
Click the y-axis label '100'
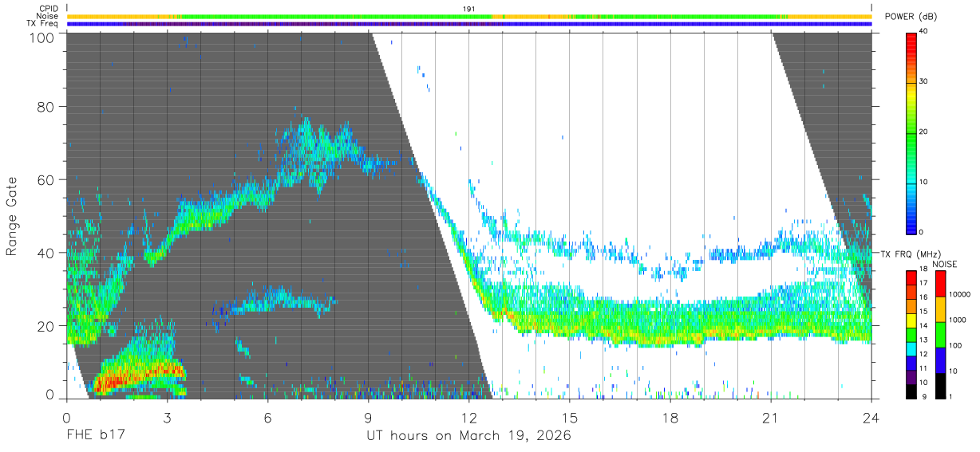pos(43,37)
